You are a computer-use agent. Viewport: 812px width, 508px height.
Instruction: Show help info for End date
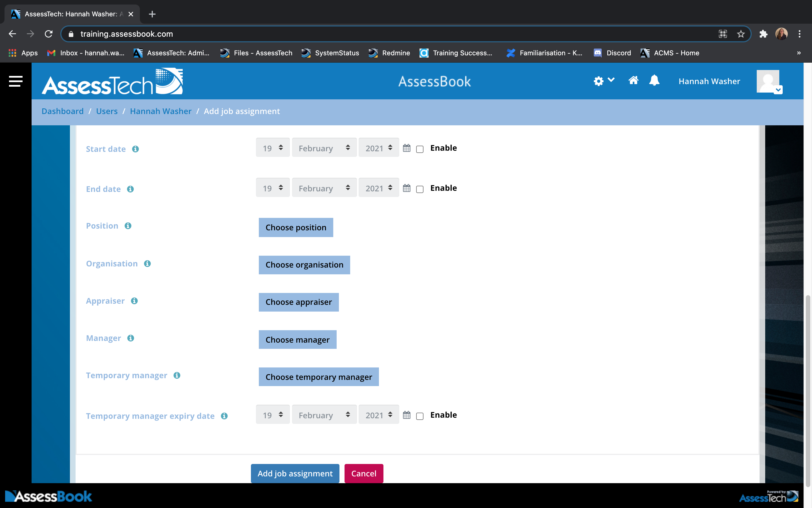point(130,189)
